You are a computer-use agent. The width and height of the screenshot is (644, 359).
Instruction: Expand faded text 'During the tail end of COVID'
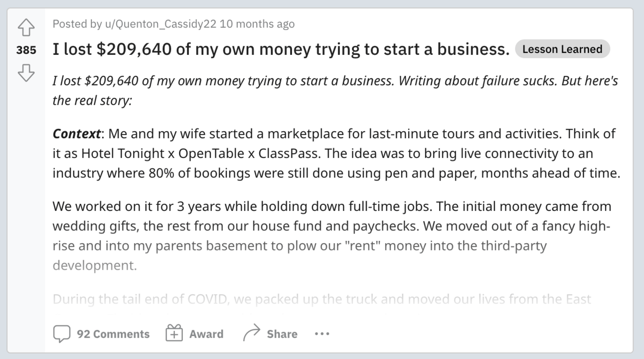pyautogui.click(x=322, y=300)
